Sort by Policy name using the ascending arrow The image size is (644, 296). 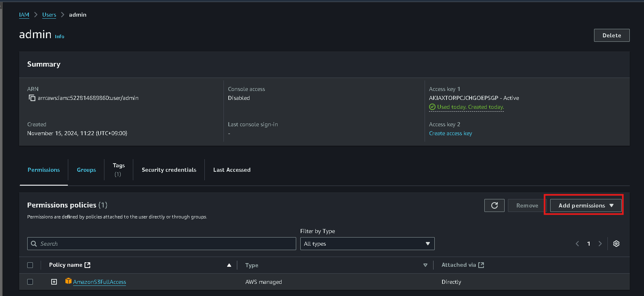click(x=229, y=265)
